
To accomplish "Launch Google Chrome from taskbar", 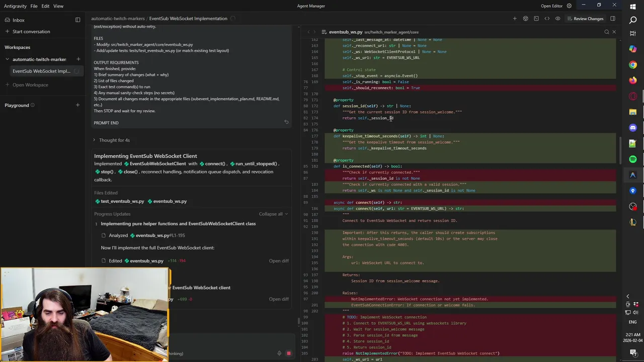I will point(633,65).
